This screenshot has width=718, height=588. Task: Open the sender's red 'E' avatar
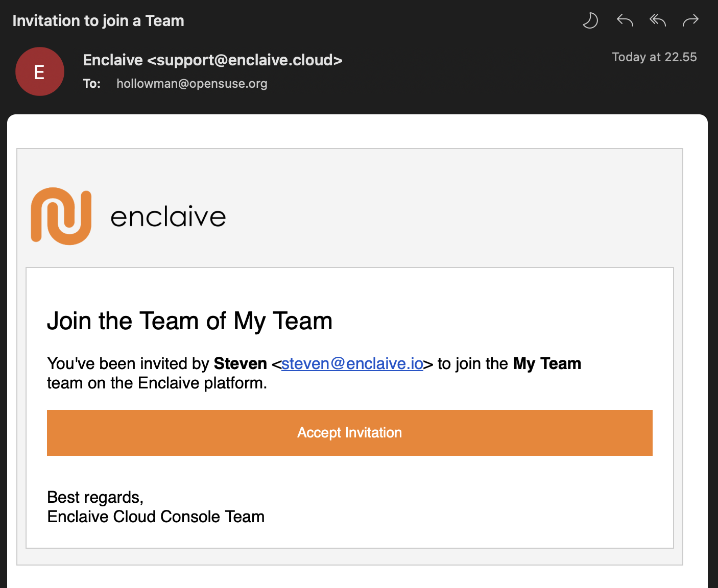(40, 71)
